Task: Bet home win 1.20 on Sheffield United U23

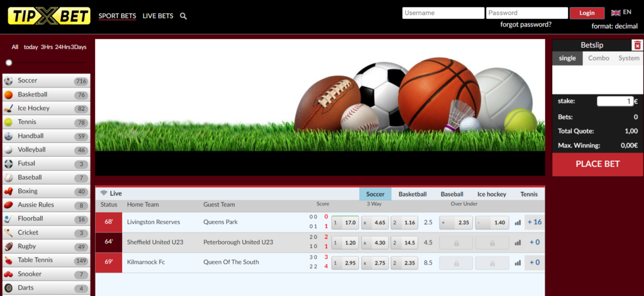Action: (x=345, y=242)
